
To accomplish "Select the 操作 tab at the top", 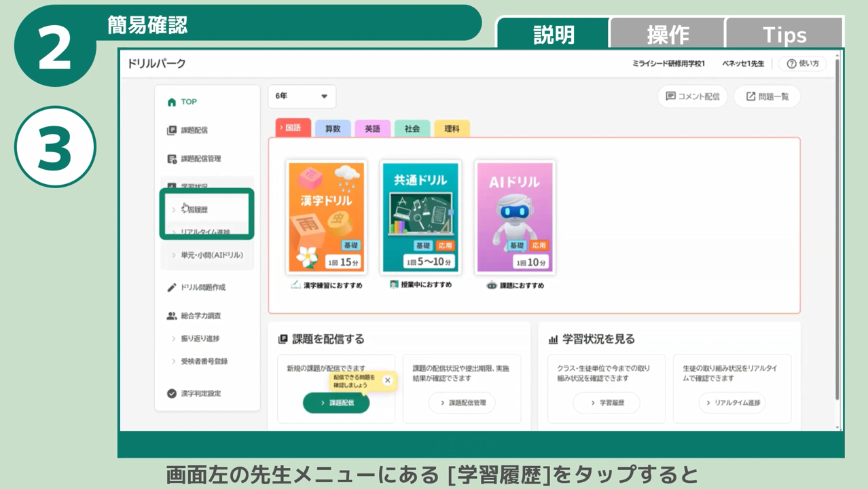I will [x=668, y=34].
